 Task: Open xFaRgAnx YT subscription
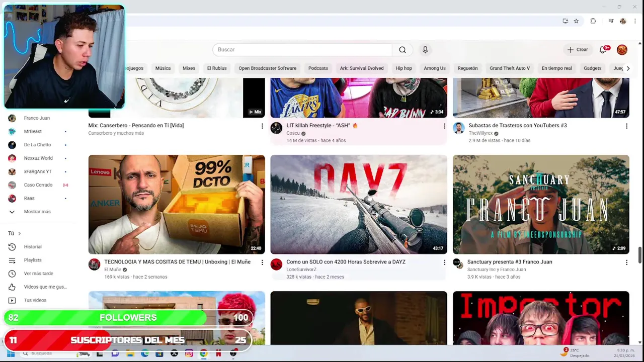point(37,171)
